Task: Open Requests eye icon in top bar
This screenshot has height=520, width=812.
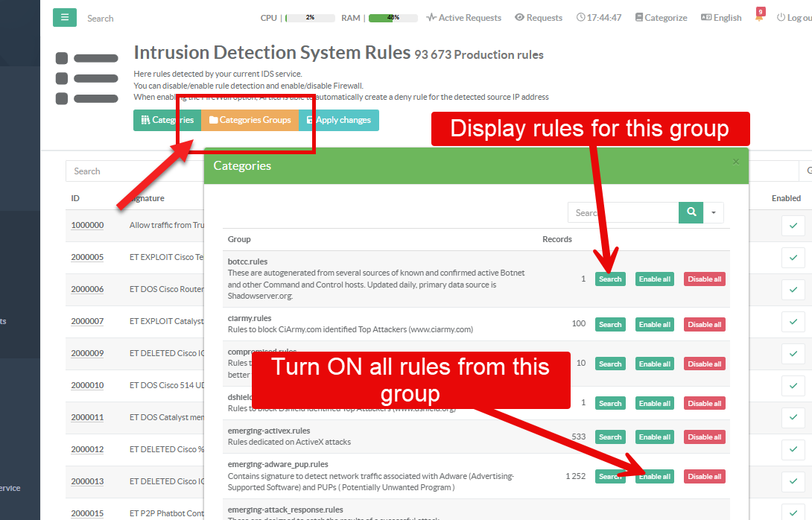Action: 519,17
